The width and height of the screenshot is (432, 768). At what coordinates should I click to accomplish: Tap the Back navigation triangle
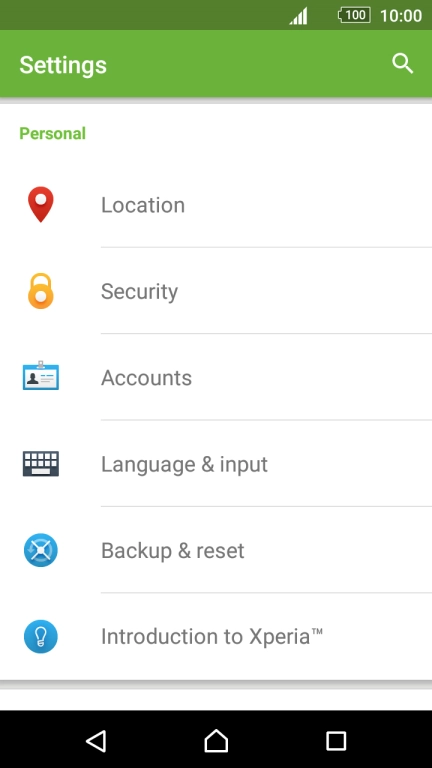[x=96, y=741]
